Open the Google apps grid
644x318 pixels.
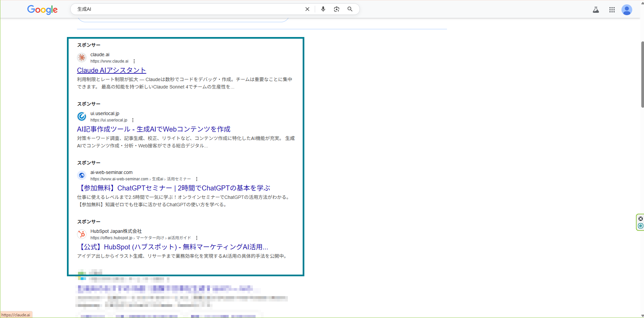coord(612,10)
